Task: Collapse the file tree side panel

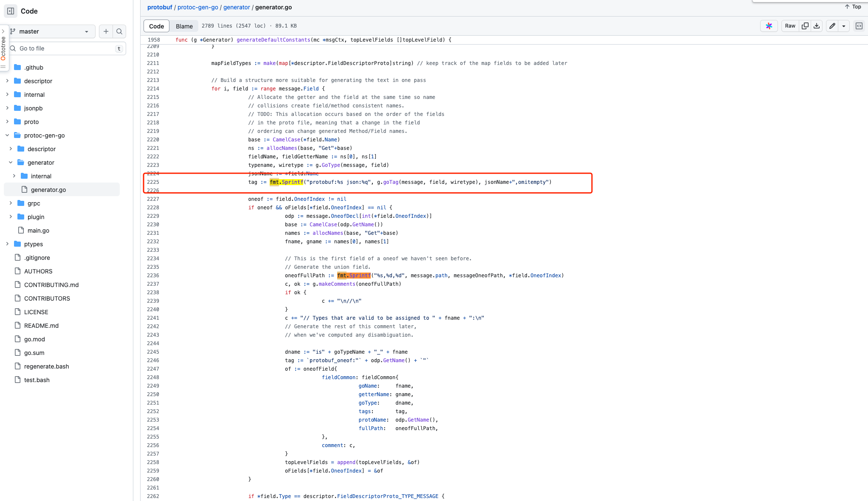Action: pos(11,11)
